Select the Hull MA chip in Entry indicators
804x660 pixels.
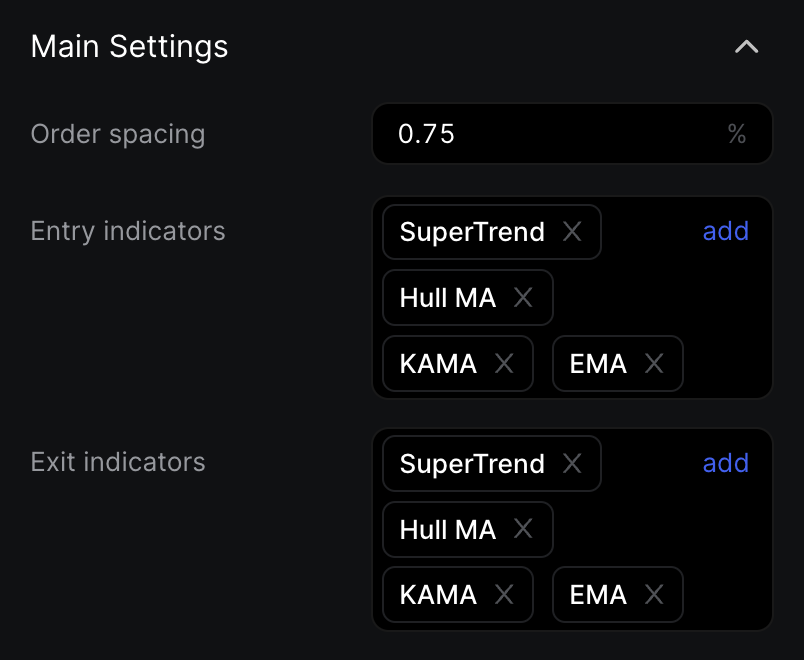pyautogui.click(x=447, y=298)
